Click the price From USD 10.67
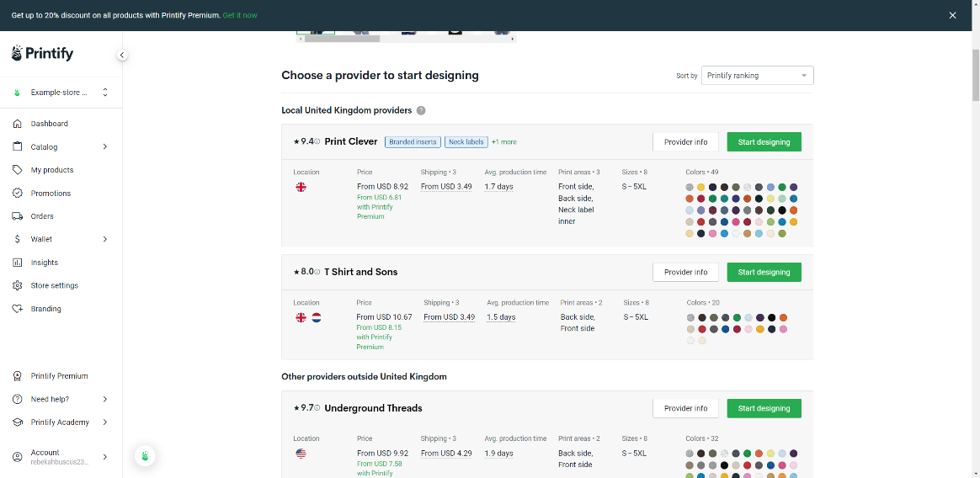 tap(385, 317)
